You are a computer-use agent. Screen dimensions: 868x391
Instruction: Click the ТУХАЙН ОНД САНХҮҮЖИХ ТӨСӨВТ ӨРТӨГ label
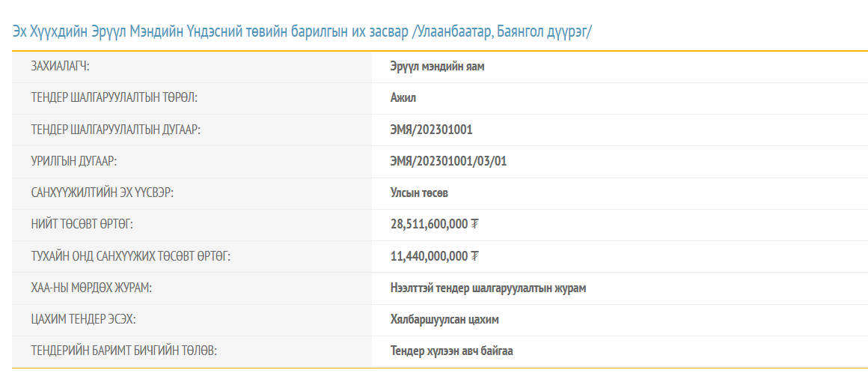130,256
